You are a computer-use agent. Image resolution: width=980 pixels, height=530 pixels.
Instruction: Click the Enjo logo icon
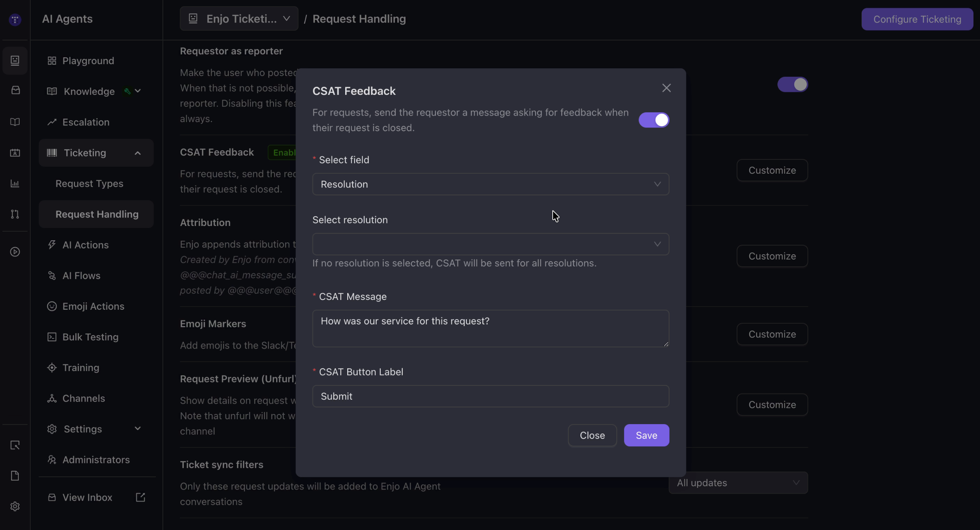point(15,19)
